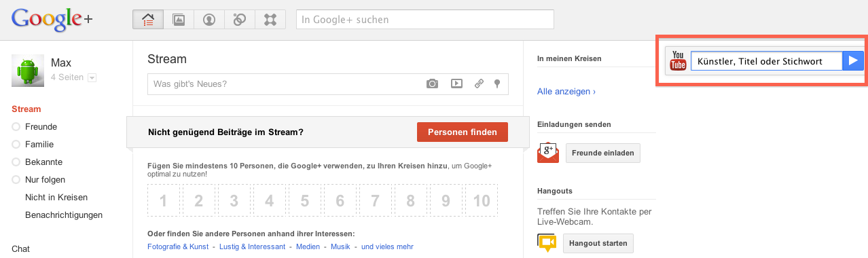Attach a link to the post

pyautogui.click(x=479, y=84)
